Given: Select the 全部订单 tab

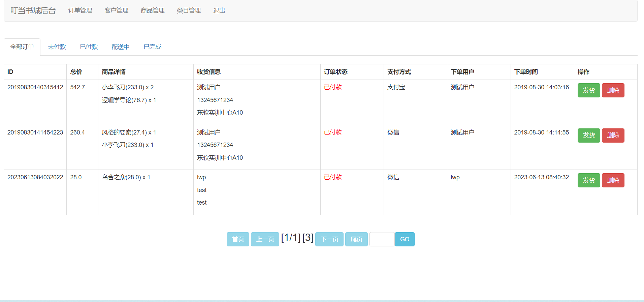Looking at the screenshot, I should [22, 47].
